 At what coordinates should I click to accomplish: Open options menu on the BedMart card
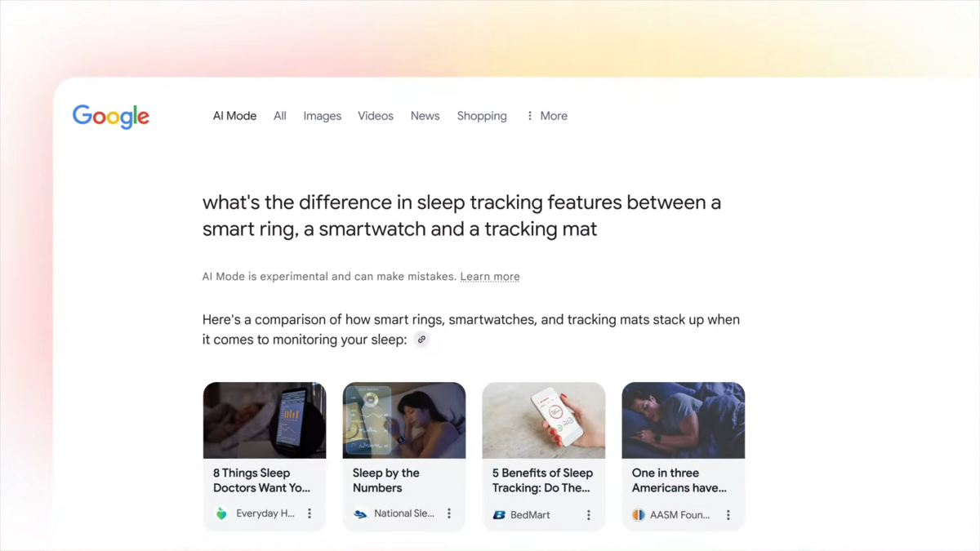[x=588, y=514]
